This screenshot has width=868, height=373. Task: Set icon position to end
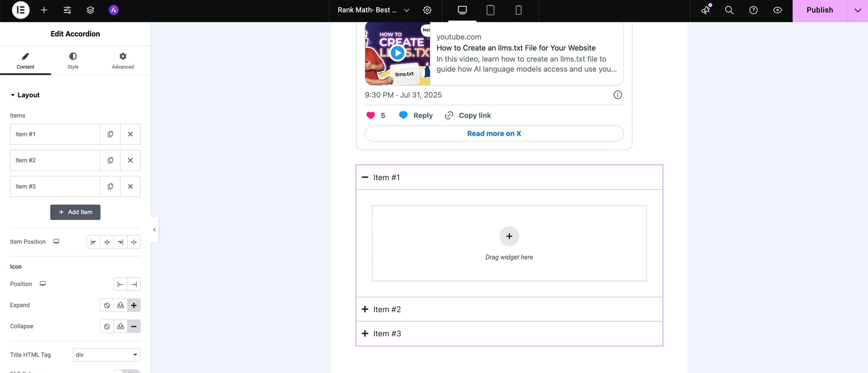pyautogui.click(x=134, y=284)
